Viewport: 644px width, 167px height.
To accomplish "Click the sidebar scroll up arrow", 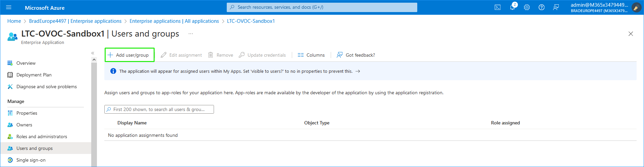I will [94, 60].
